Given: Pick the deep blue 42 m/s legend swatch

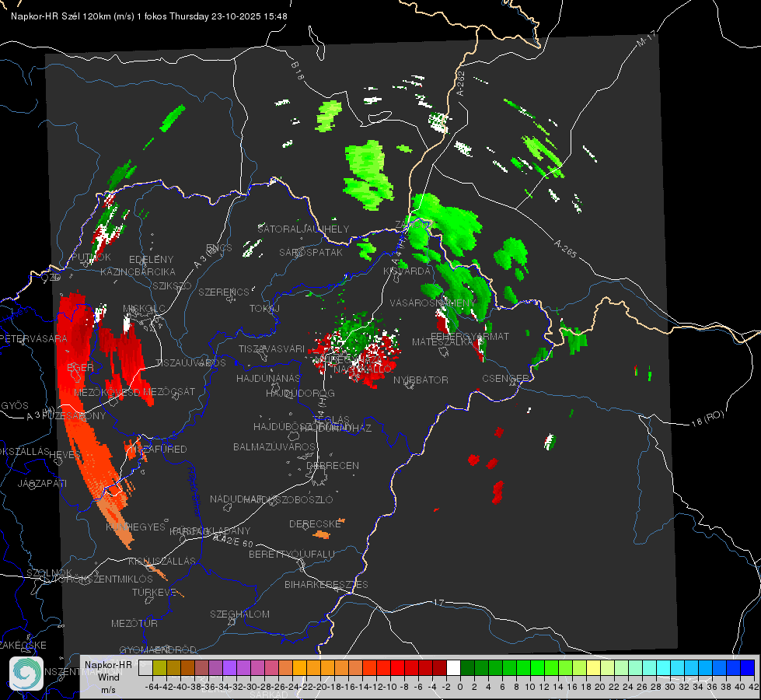Looking at the screenshot, I should pyautogui.click(x=748, y=668).
